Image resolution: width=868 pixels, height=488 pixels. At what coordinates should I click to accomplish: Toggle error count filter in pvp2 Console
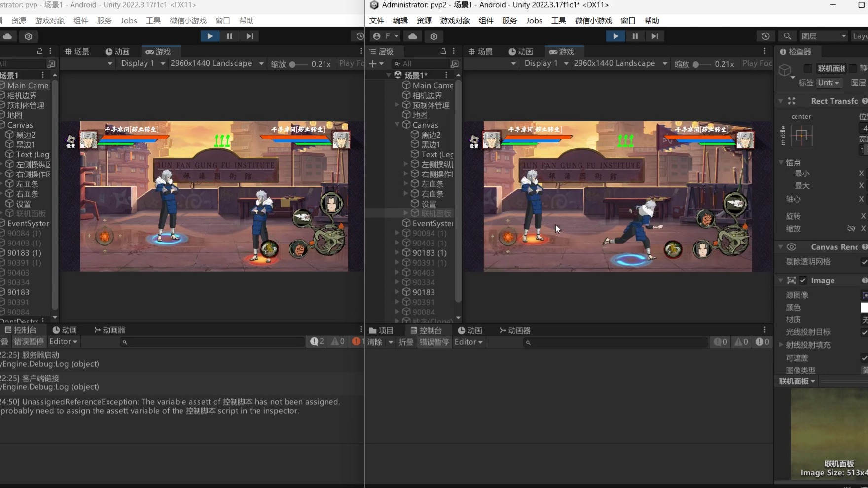click(762, 342)
